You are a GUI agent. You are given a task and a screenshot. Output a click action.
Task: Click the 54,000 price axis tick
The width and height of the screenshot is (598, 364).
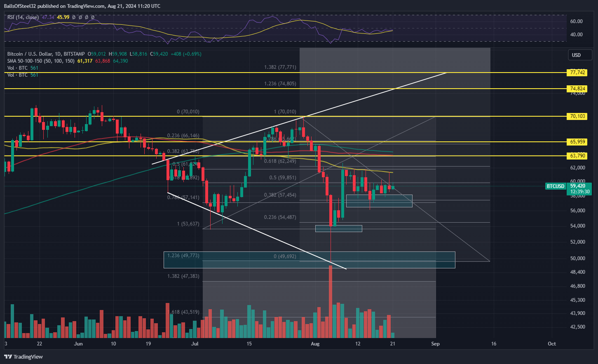[578, 226]
